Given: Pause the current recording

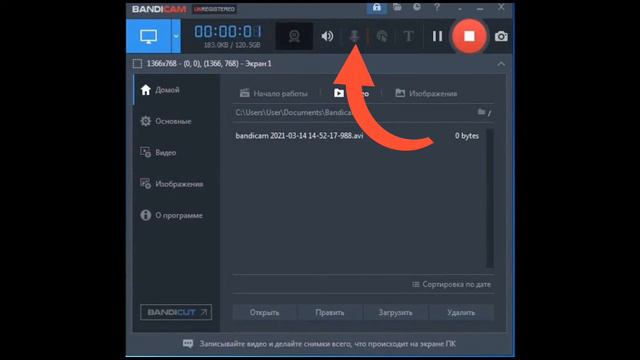Looking at the screenshot, I should tap(438, 36).
